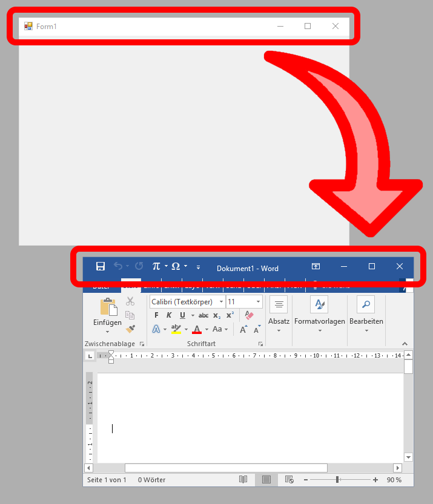This screenshot has height=504, width=433.
Task: Increase font size with the grow font icon
Action: 243,329
